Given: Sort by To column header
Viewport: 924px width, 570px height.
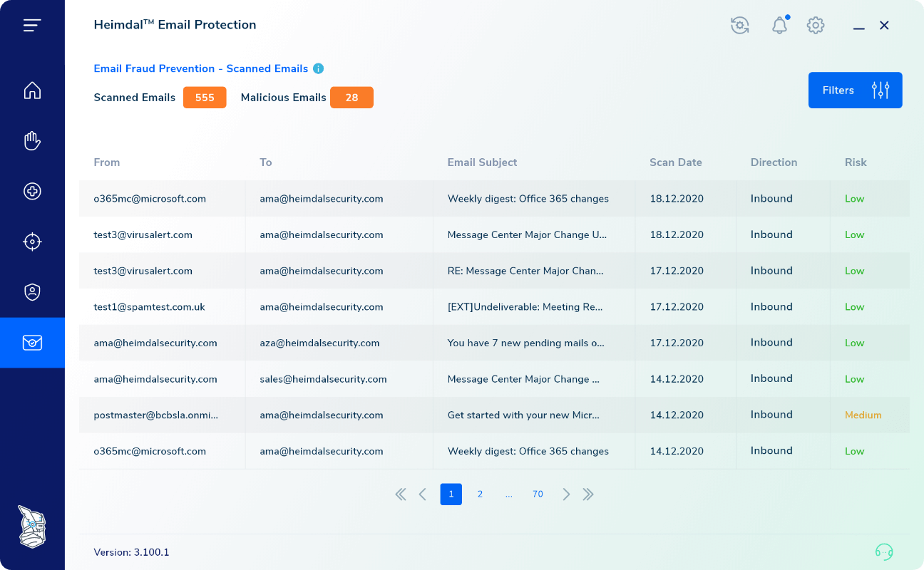Looking at the screenshot, I should click(266, 162).
